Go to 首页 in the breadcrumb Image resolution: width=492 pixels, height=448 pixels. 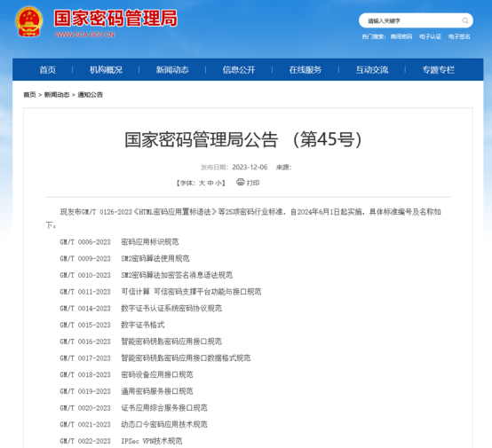30,95
